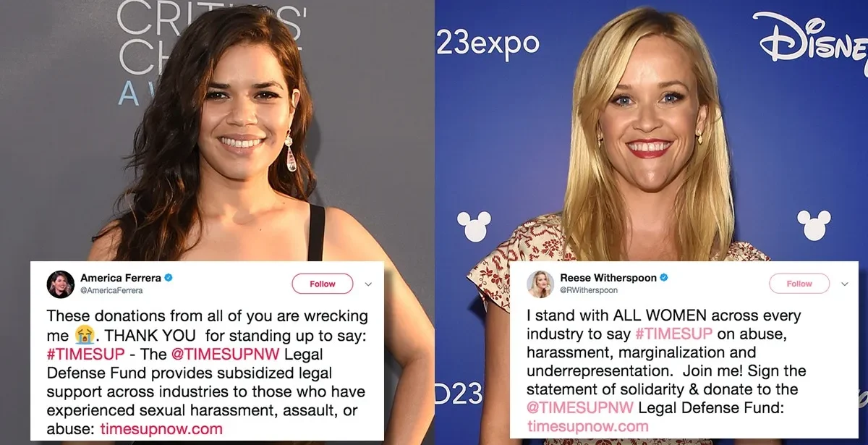
Task: Click the verified badge beside Reese Witherspoon
Action: tap(663, 278)
